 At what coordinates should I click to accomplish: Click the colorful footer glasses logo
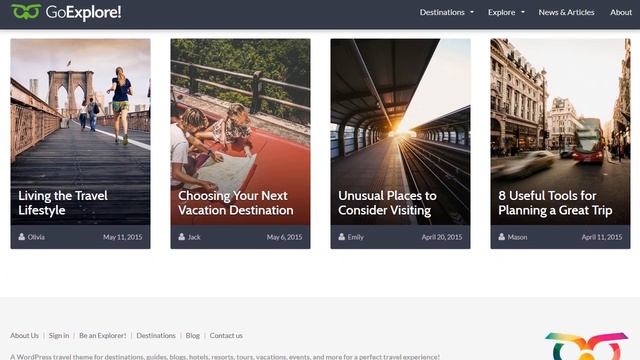pyautogui.click(x=587, y=346)
